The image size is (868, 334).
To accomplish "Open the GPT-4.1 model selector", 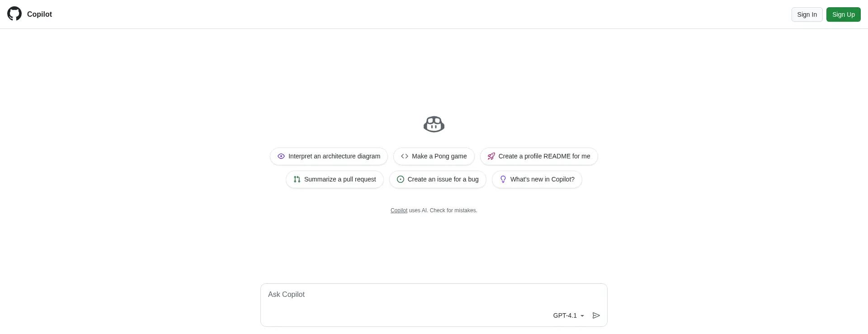I will (x=565, y=315).
